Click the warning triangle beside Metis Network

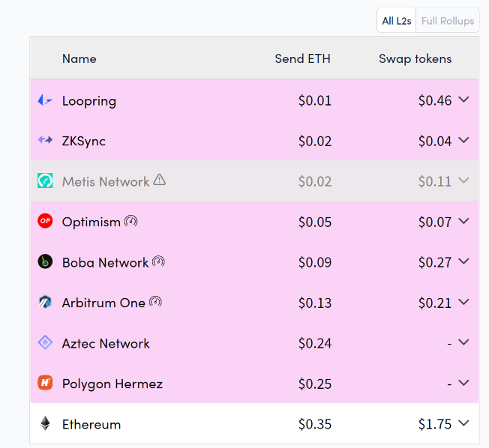[x=160, y=181]
